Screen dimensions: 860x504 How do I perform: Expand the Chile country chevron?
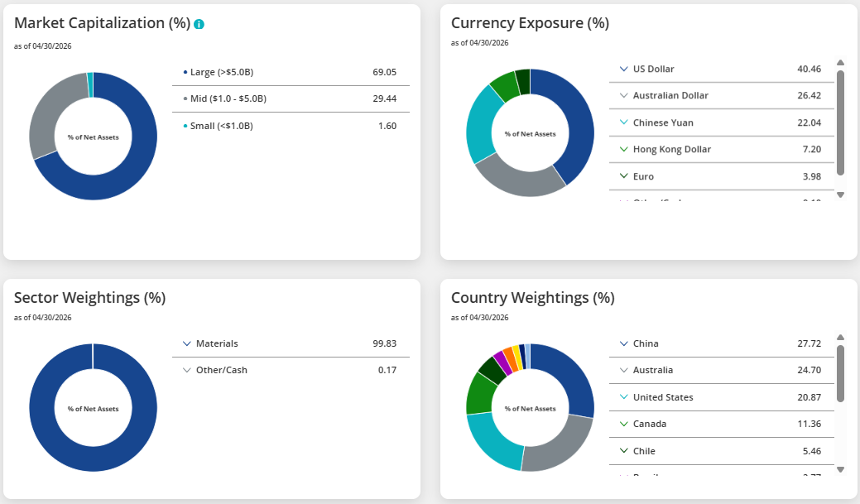tap(623, 451)
